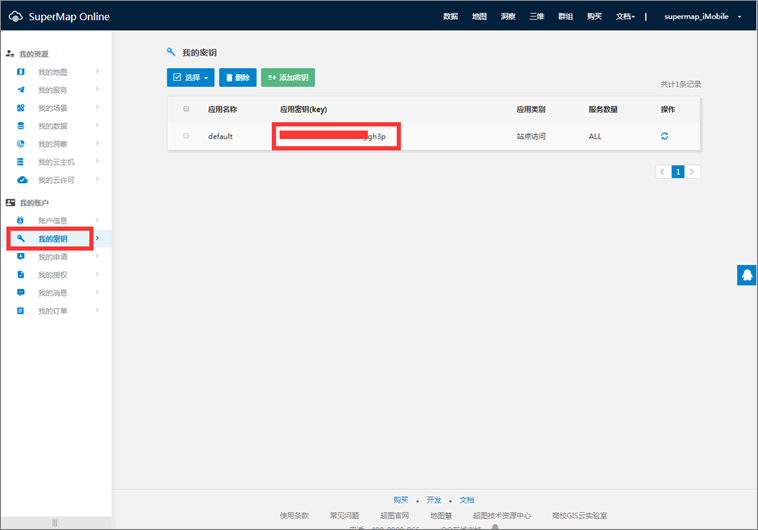Click the 我的服务 paper plane icon
The height and width of the screenshot is (530, 758).
click(x=21, y=90)
